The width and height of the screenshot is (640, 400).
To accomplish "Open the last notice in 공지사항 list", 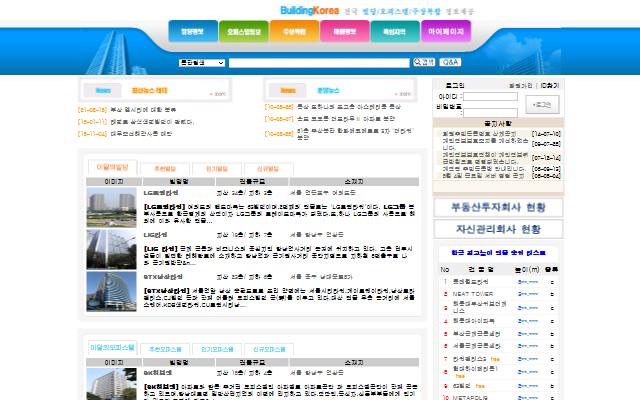I will [x=483, y=176].
